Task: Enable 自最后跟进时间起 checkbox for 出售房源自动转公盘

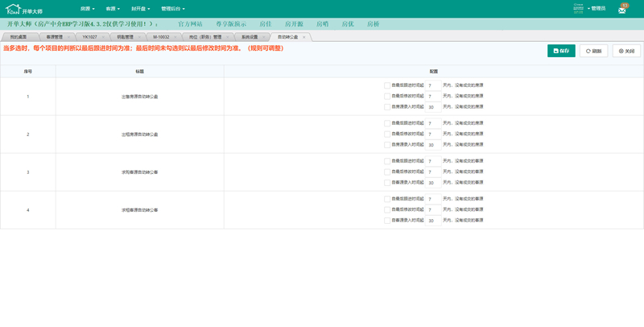Action: [387, 85]
